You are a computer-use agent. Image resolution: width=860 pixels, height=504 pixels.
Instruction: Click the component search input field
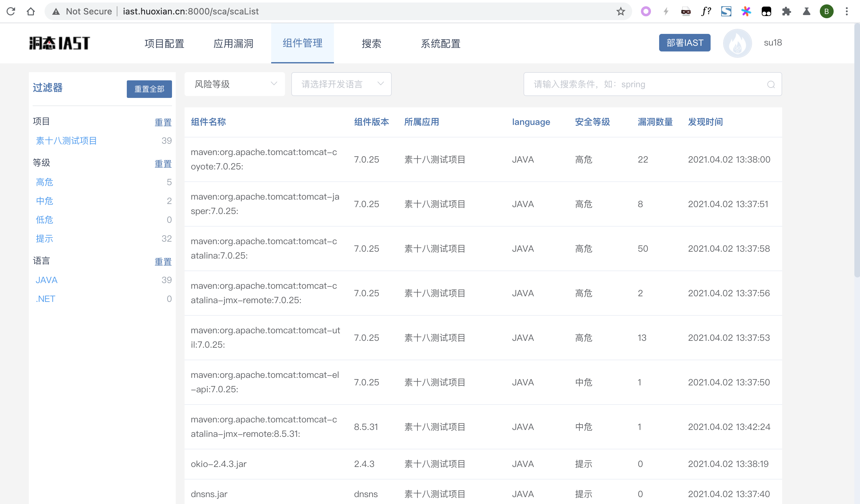pyautogui.click(x=645, y=84)
